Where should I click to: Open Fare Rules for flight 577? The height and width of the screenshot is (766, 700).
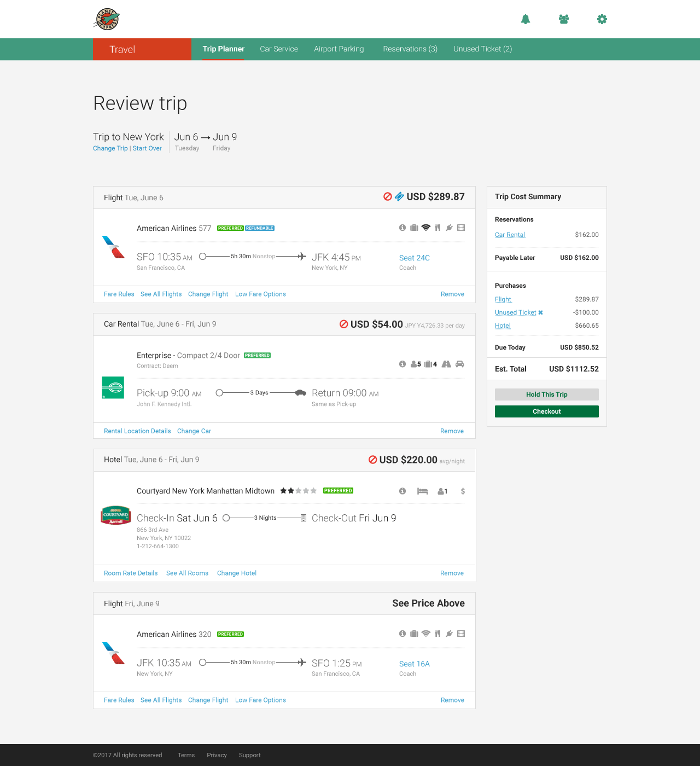pos(119,294)
